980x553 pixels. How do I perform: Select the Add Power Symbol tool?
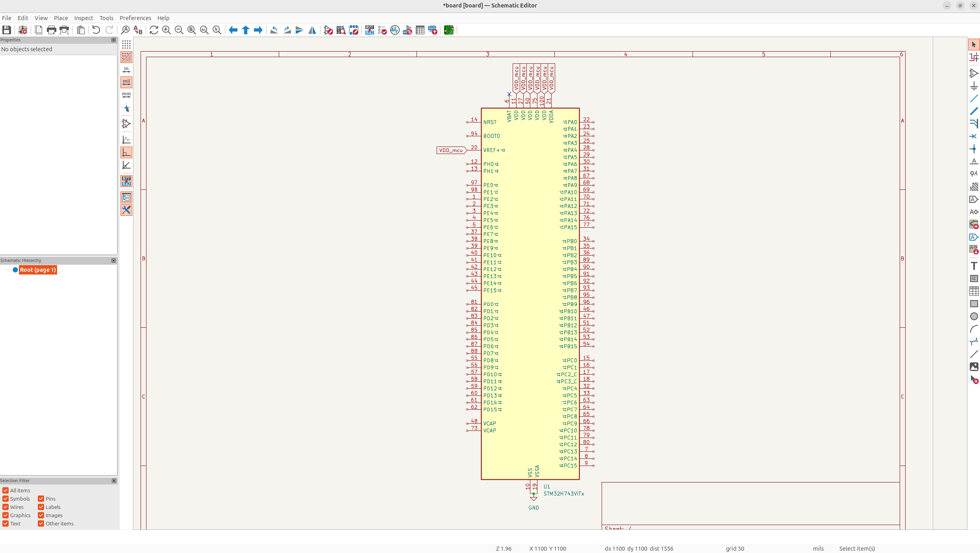point(974,86)
